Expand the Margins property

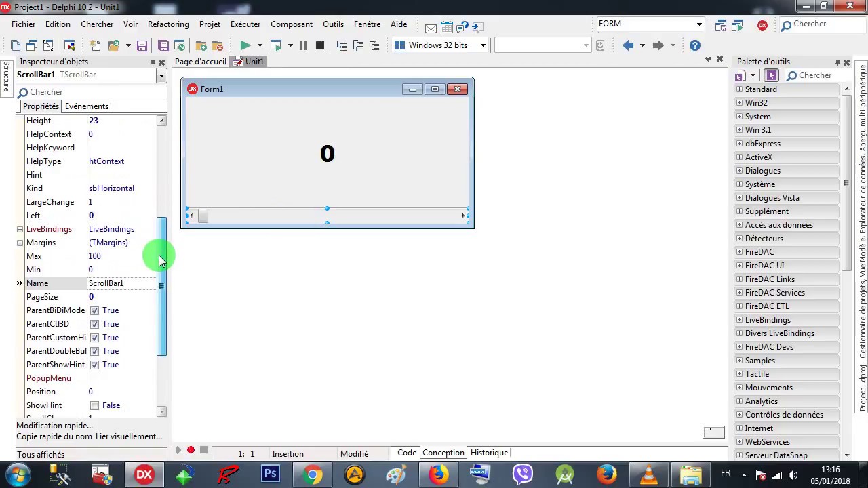point(20,243)
